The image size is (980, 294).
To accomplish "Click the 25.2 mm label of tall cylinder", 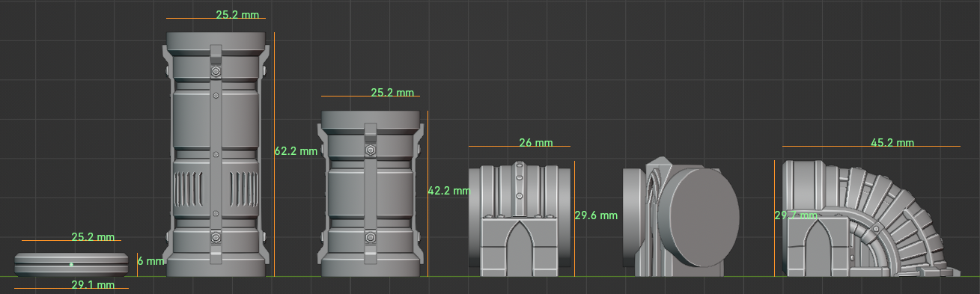I will pyautogui.click(x=237, y=14).
